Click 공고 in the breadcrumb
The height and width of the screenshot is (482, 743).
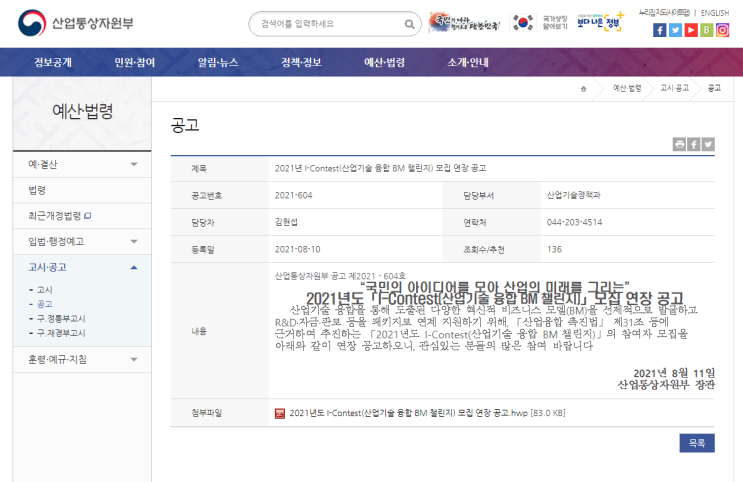point(714,88)
